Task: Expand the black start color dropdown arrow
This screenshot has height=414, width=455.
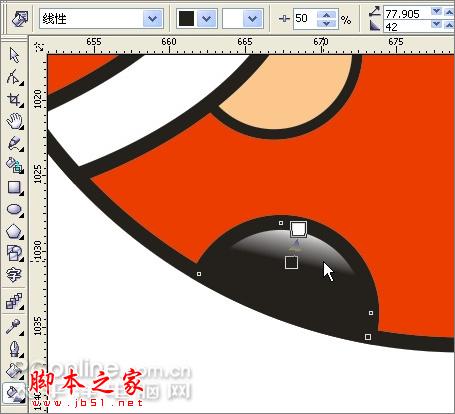Action: tap(206, 19)
